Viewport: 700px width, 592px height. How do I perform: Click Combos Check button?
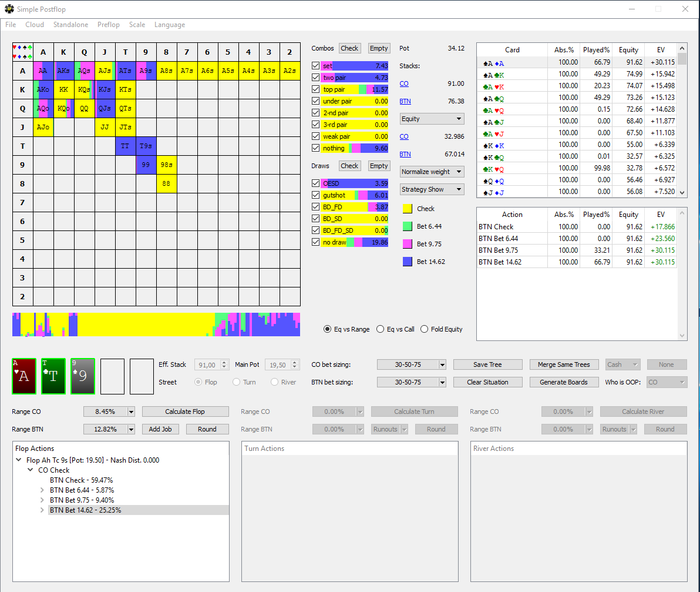pyautogui.click(x=350, y=48)
